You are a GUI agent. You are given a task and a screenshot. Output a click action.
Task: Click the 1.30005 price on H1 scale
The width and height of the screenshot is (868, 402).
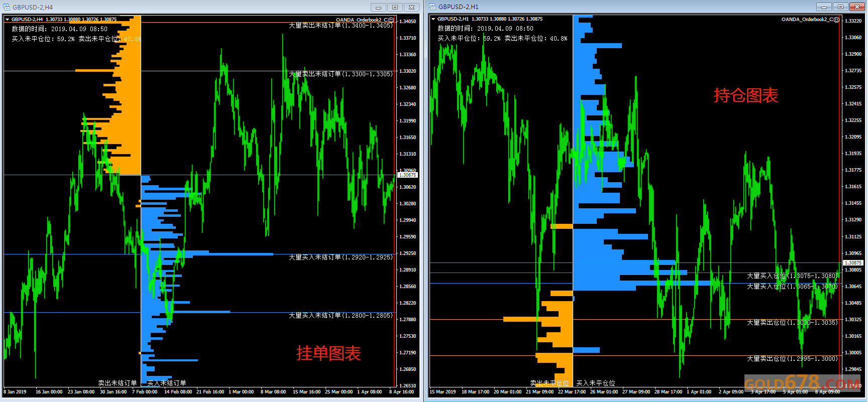click(x=853, y=352)
